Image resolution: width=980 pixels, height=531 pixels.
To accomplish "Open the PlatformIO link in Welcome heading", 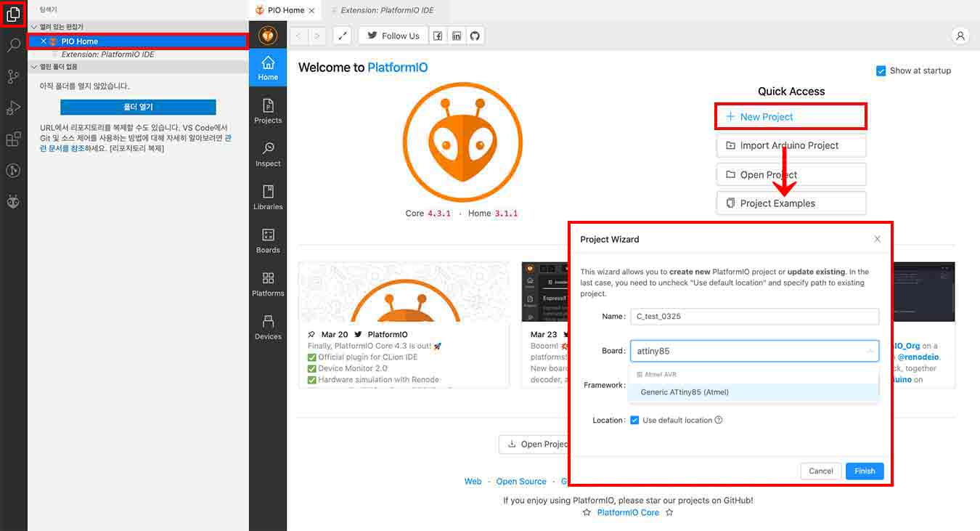I will [x=397, y=68].
